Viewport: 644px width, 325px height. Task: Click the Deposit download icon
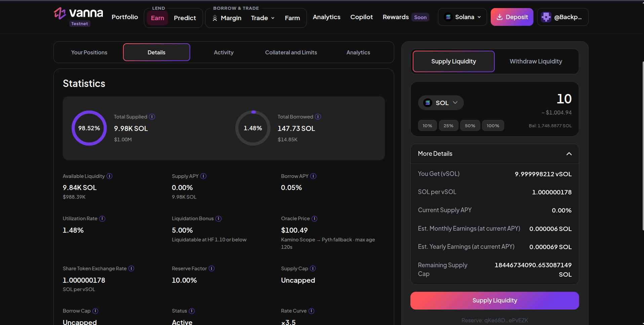499,17
